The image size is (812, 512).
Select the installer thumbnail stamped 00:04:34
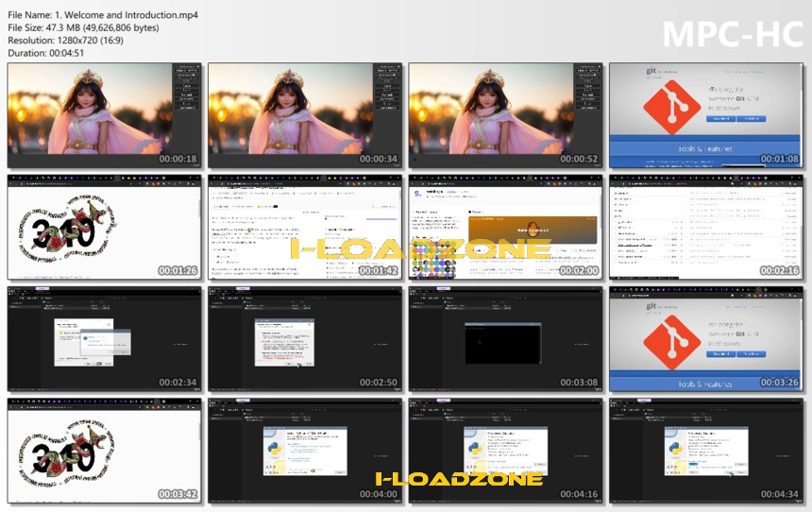706,451
